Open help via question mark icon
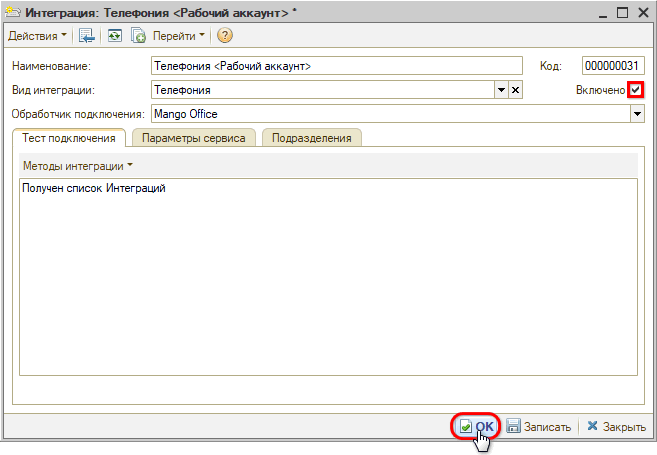 224,36
